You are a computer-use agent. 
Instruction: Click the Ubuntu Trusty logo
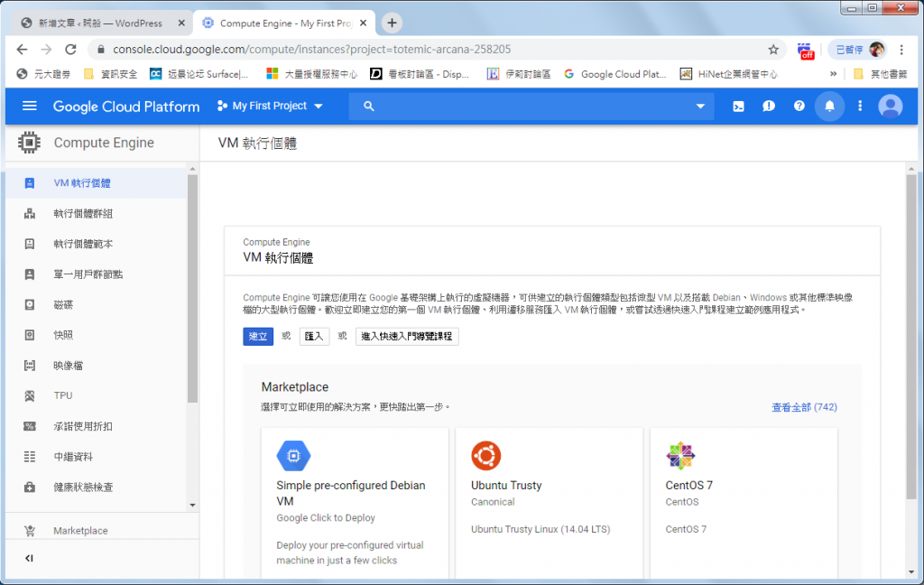[486, 455]
